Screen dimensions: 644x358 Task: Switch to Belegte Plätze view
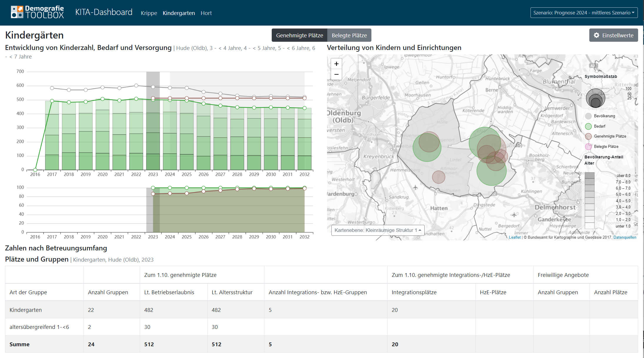tap(349, 35)
